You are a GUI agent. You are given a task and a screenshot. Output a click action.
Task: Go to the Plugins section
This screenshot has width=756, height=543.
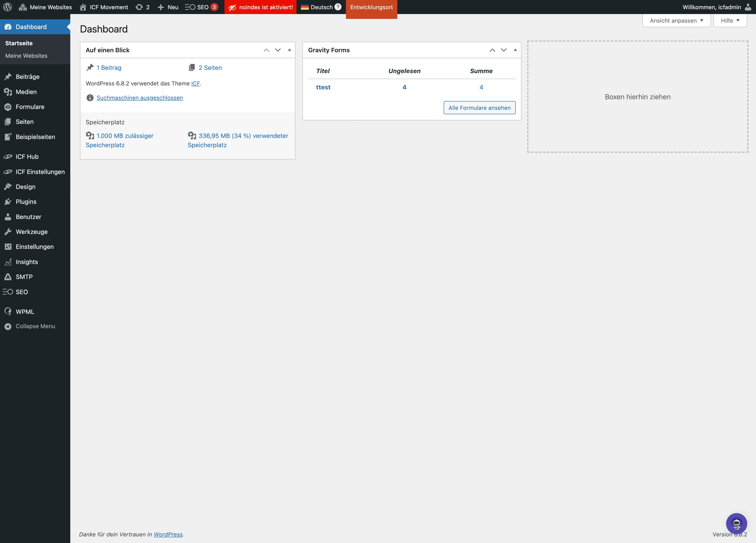(x=26, y=202)
